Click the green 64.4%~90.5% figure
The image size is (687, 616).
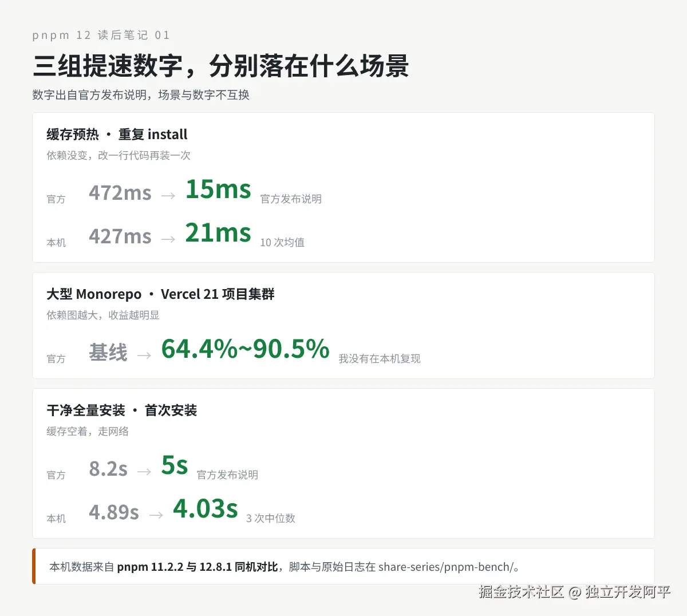(245, 349)
